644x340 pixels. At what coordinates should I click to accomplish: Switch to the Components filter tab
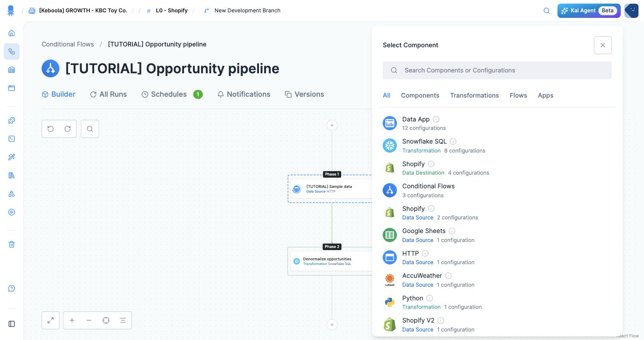point(420,95)
